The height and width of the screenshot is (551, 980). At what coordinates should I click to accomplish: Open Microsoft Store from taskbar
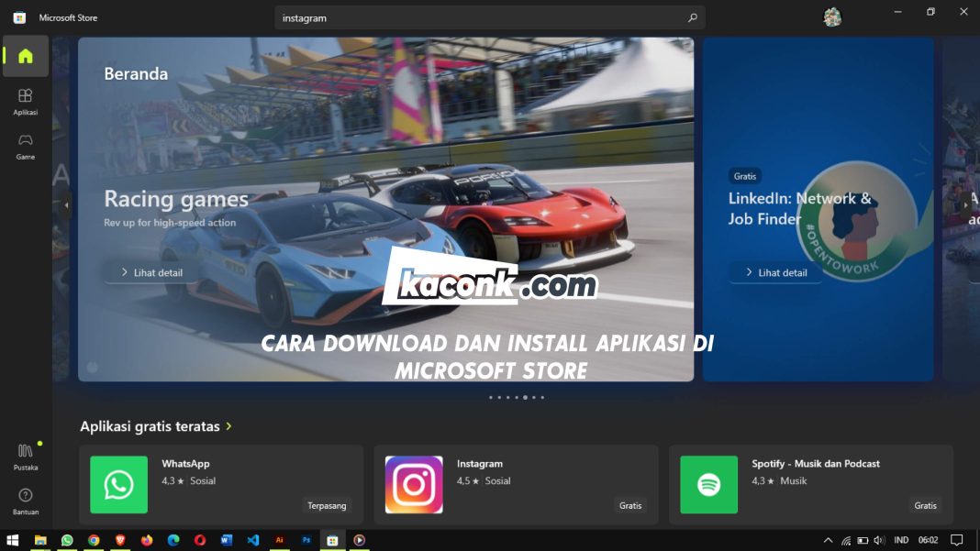coord(332,540)
